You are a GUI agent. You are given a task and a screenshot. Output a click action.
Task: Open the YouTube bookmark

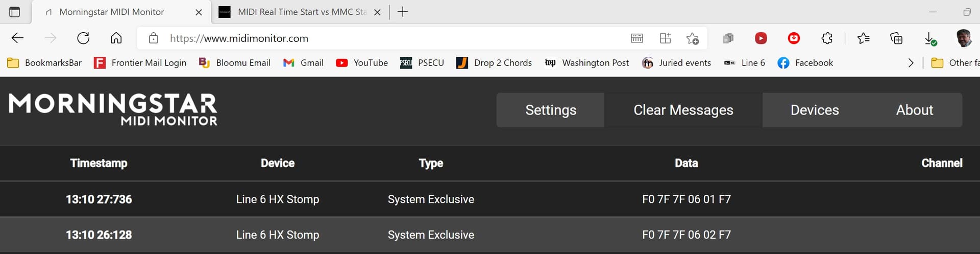click(x=362, y=63)
